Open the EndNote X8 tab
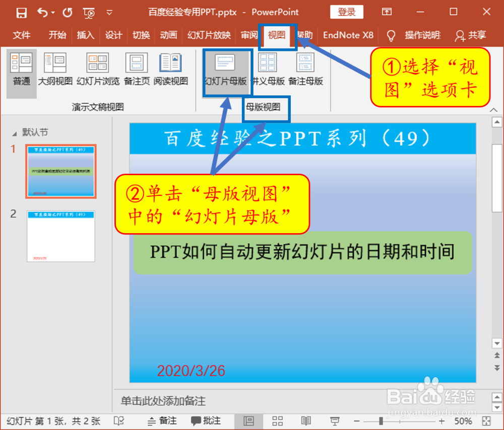This screenshot has height=430, width=504. coord(348,35)
